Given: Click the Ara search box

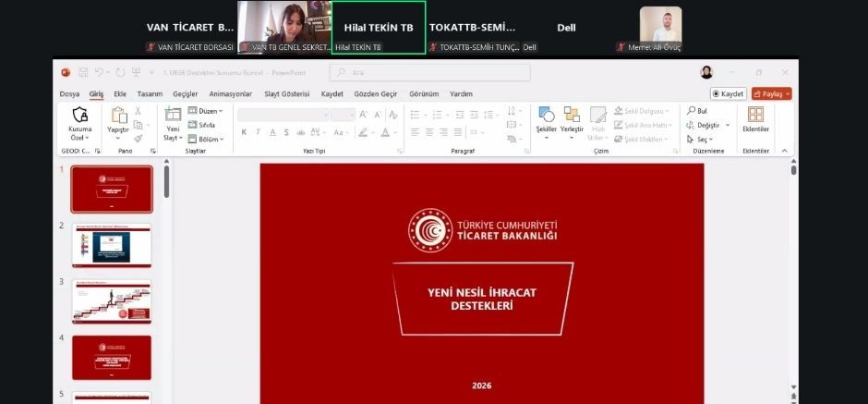Looking at the screenshot, I should click(x=429, y=73).
